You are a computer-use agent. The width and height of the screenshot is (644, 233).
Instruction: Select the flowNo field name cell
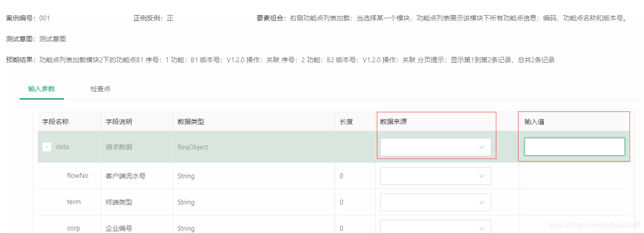click(78, 176)
